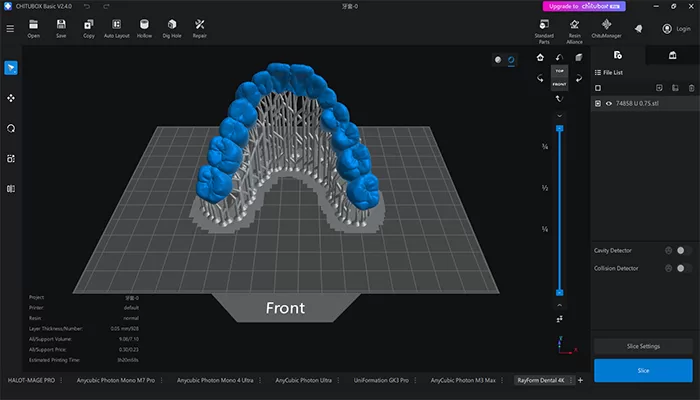Delete selected model with trash icon
Screen dimensions: 700x400
(x=691, y=88)
